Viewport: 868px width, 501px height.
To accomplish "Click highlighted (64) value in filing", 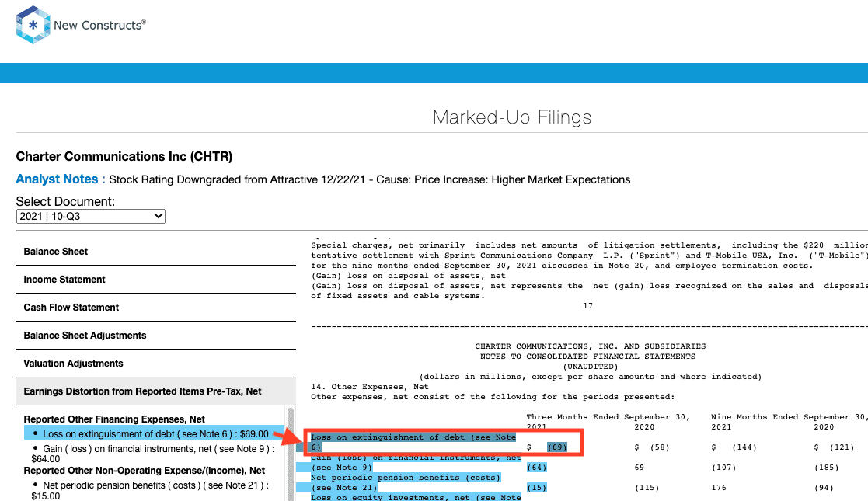I will (536, 468).
